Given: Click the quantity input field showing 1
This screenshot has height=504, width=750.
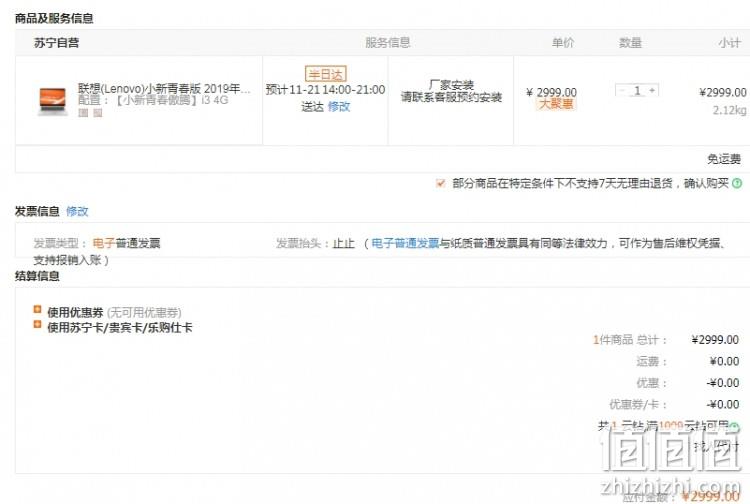Looking at the screenshot, I should click(x=637, y=90).
